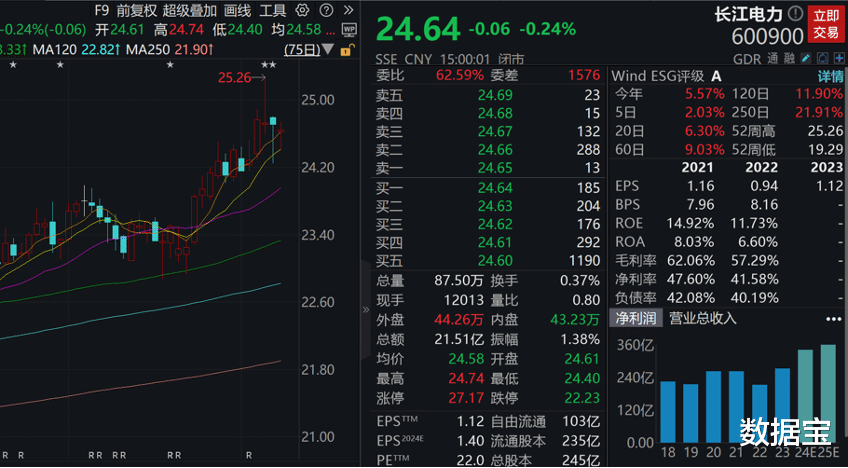Click MA250 indicator label
The height and width of the screenshot is (468, 848).
(150, 50)
